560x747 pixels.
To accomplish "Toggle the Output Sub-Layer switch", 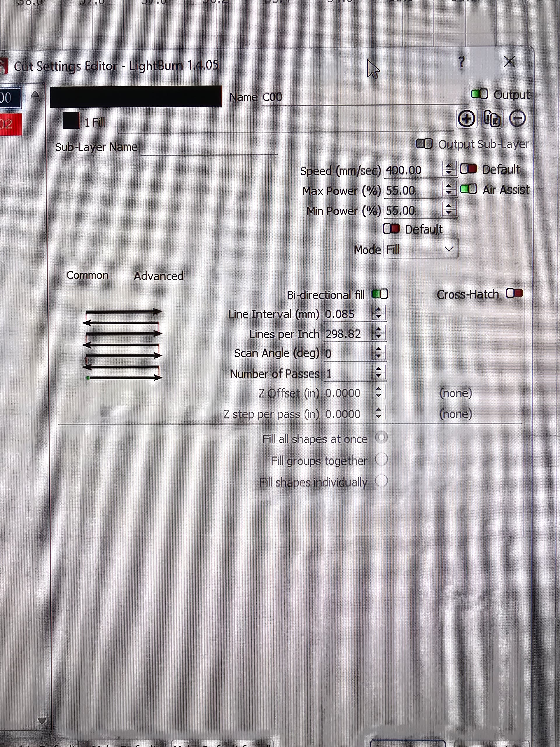I will (x=424, y=144).
